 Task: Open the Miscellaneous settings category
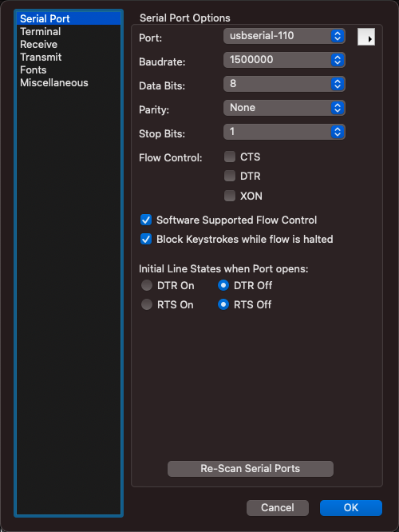pyautogui.click(x=68, y=83)
